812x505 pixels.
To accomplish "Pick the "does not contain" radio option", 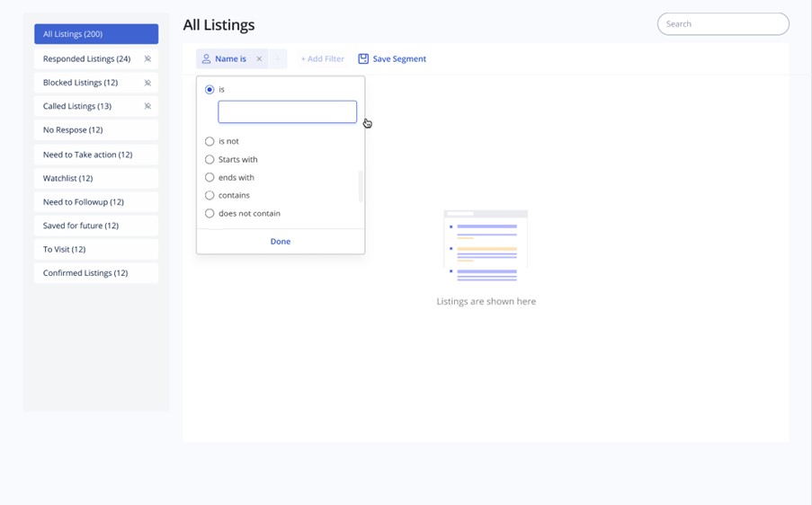I will (210, 214).
